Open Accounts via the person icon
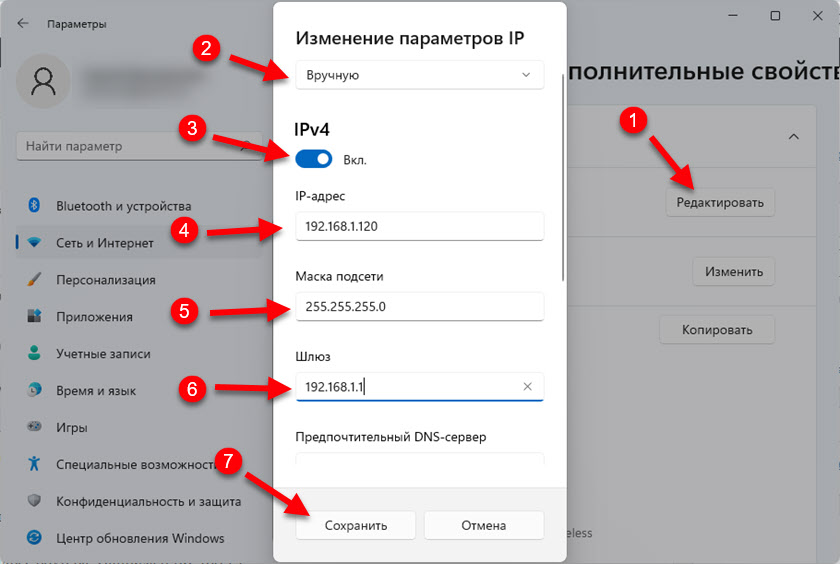 point(33,354)
